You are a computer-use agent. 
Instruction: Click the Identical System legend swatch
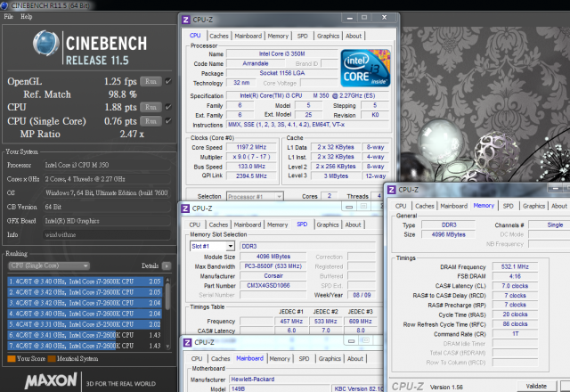coord(52,359)
